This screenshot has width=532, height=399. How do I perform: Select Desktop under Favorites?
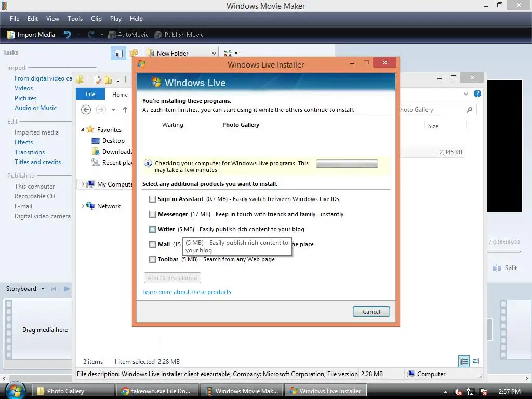click(113, 141)
